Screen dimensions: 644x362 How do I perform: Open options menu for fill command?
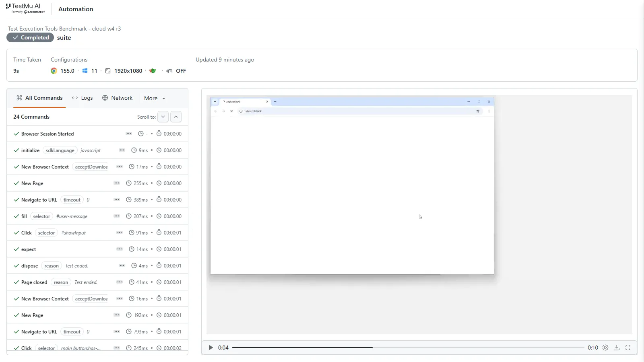tap(117, 216)
